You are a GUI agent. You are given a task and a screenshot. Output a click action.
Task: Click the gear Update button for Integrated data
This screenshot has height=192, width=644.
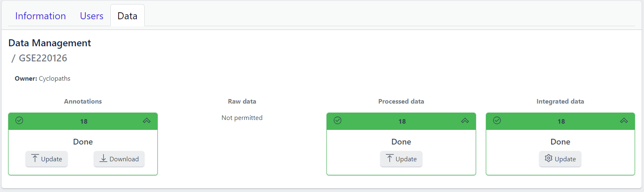tap(560, 159)
